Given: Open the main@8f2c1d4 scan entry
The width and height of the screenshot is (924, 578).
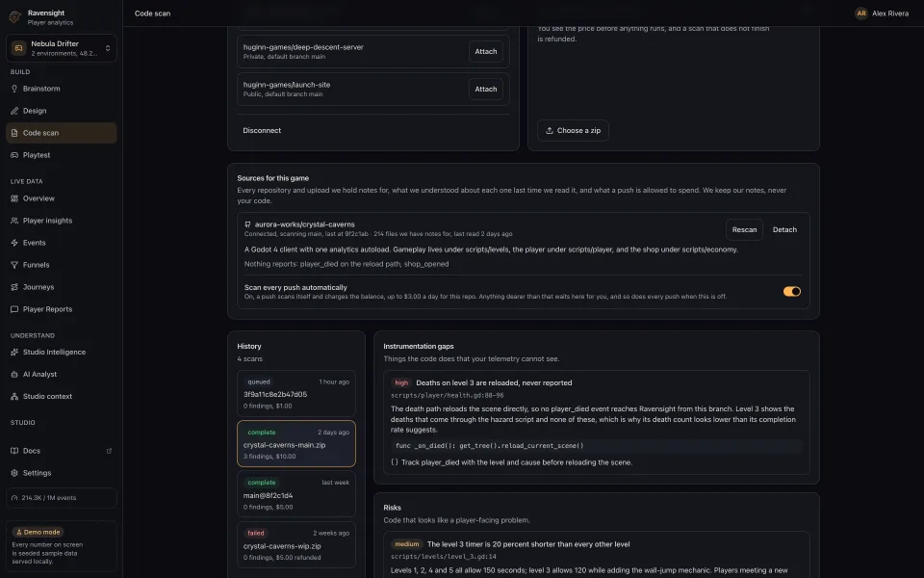Looking at the screenshot, I should 295,494.
